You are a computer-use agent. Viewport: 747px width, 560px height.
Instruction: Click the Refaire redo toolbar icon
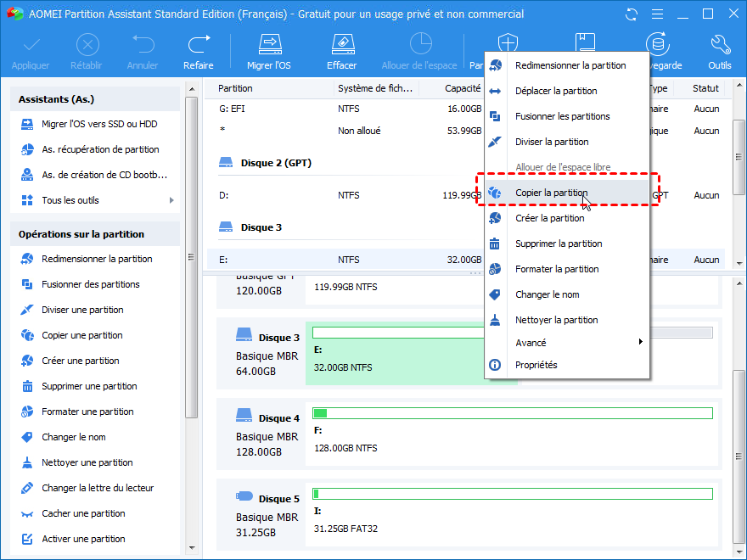(199, 44)
